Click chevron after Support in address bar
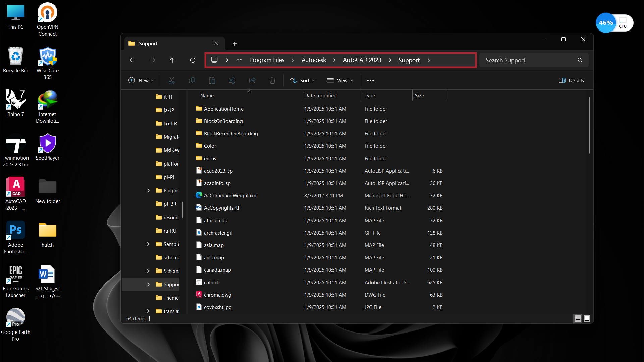 (429, 60)
